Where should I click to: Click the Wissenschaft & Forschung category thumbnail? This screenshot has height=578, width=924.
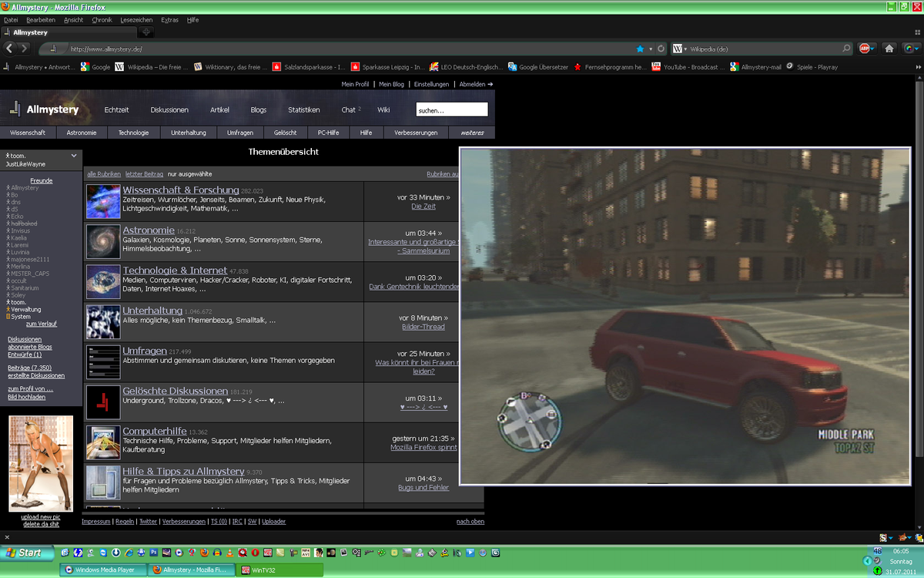(103, 202)
